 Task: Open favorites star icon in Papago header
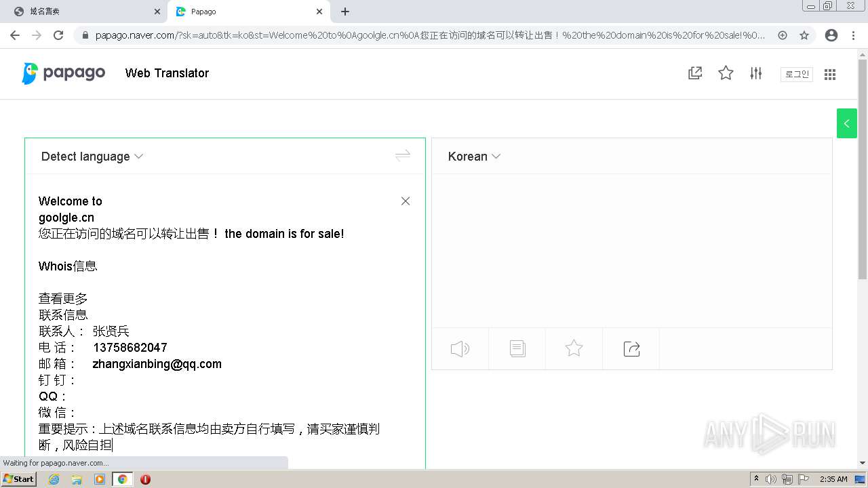point(726,73)
